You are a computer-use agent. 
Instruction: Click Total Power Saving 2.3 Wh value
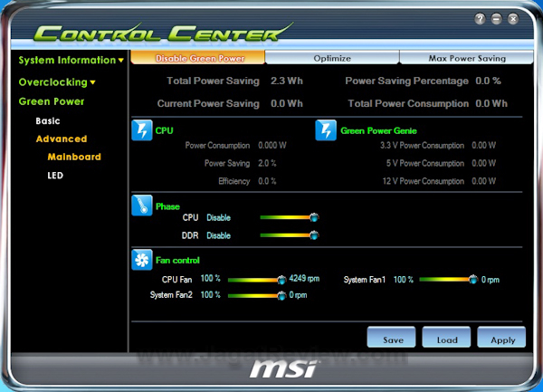[x=287, y=81]
